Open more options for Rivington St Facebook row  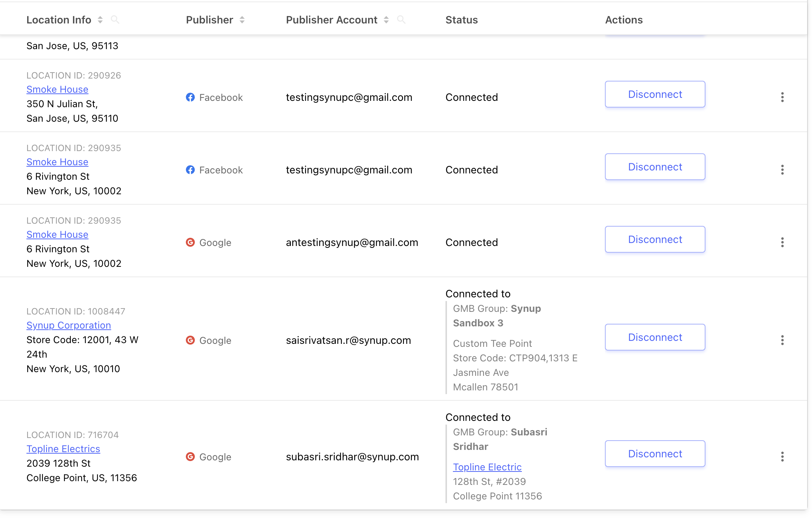(x=782, y=170)
